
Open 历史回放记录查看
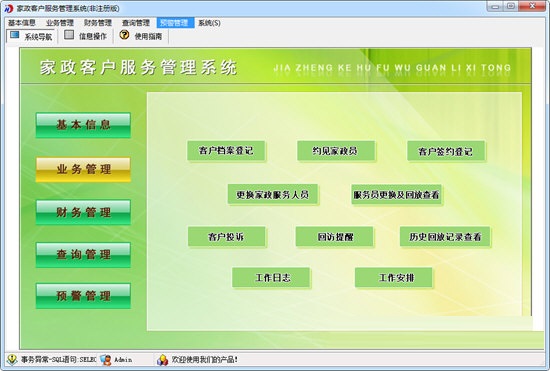445,237
